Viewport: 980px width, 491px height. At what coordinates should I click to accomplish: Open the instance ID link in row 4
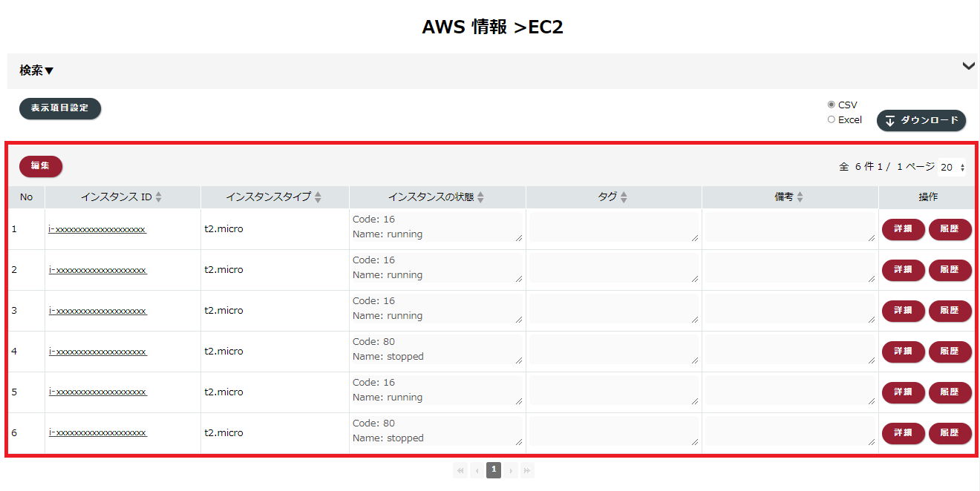tap(97, 352)
